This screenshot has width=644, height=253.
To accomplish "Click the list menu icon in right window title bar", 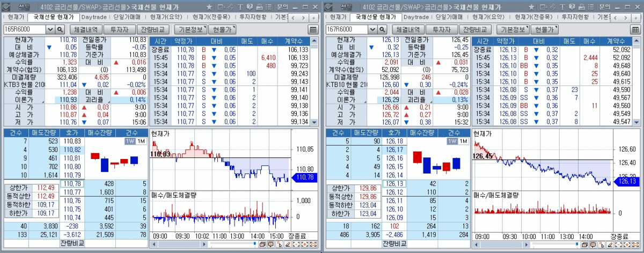I will 590,7.
